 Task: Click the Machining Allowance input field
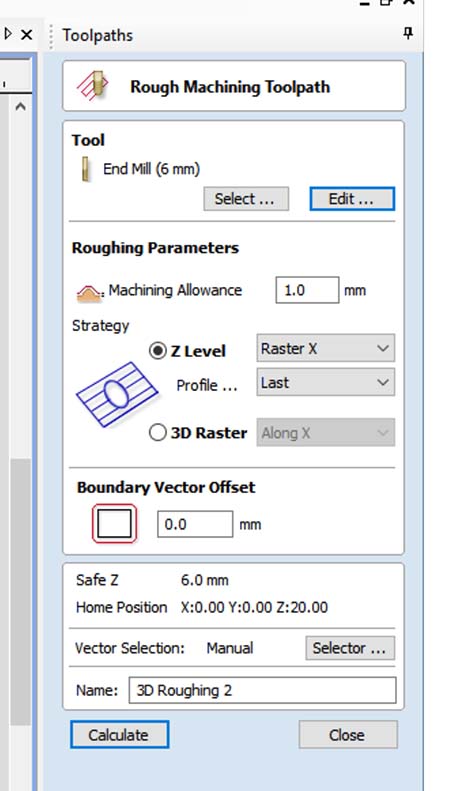pos(307,290)
